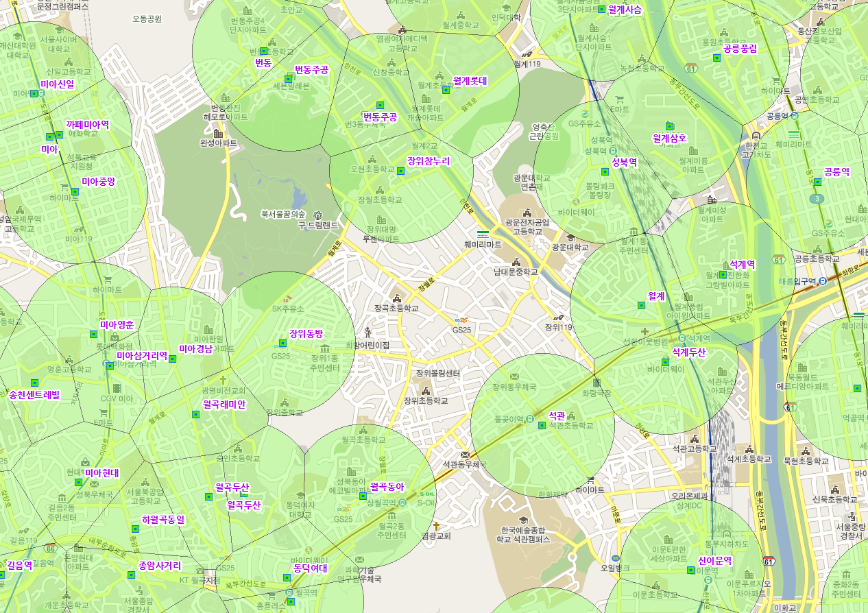This screenshot has width=868, height=613.
Task: Click the 장위동방 label
Action: (x=306, y=334)
